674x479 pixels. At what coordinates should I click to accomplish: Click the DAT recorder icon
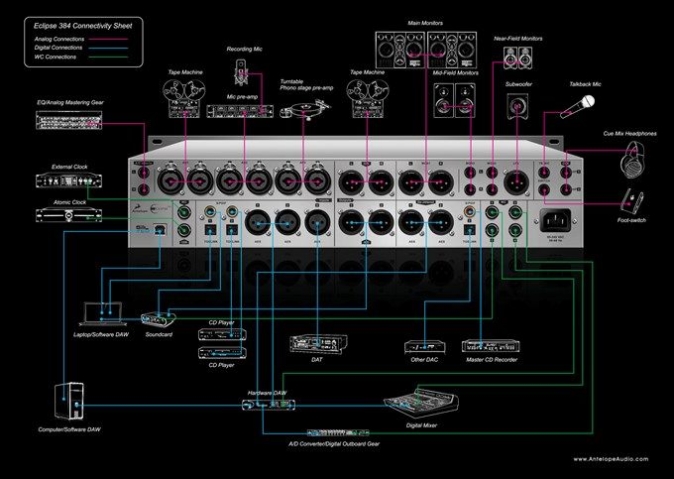[x=318, y=344]
